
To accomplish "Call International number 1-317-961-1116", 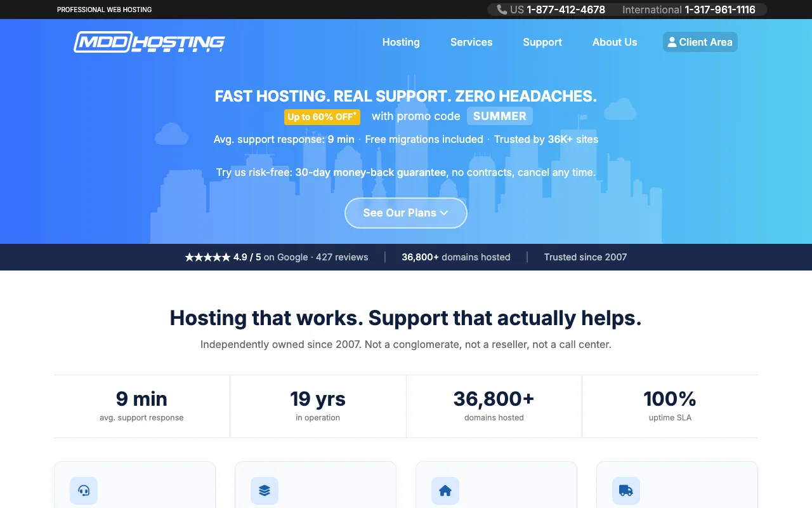I will tap(720, 10).
